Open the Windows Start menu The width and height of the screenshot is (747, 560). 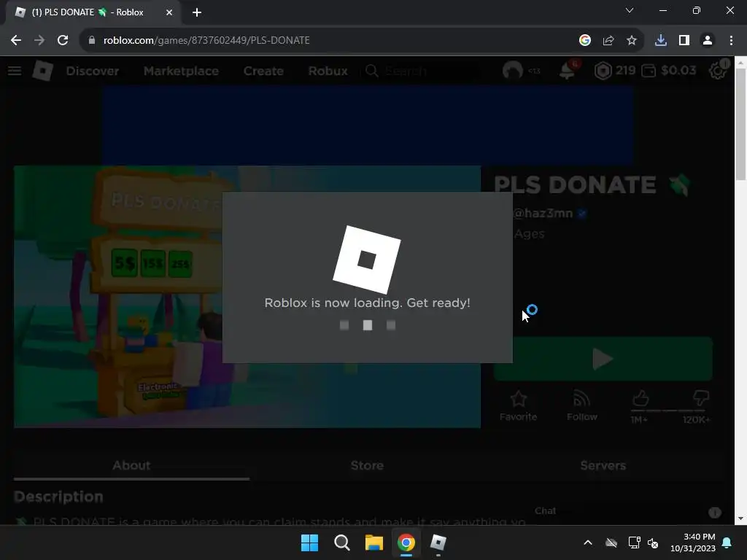pos(309,542)
